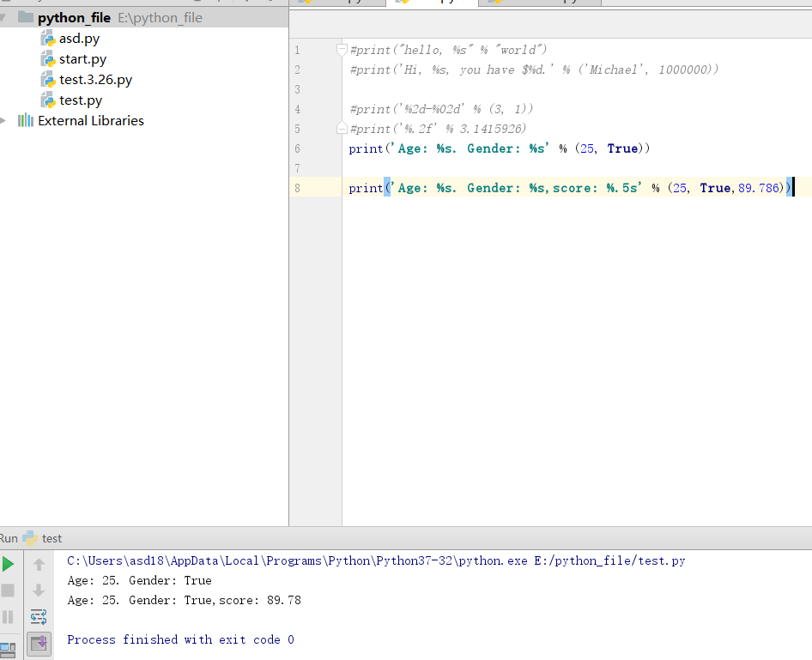
Task: Click the gray Stop process square icon
Action: point(8,590)
